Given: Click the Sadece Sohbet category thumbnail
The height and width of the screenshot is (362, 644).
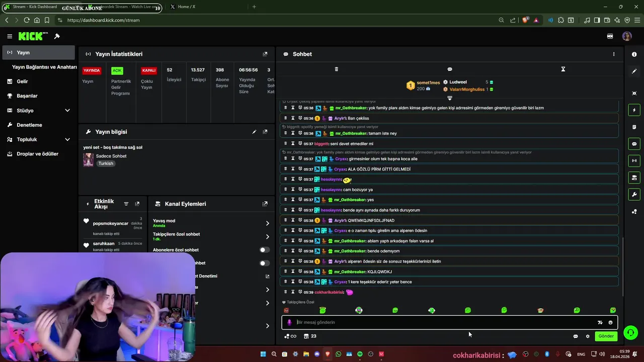Looking at the screenshot, I should (x=89, y=159).
